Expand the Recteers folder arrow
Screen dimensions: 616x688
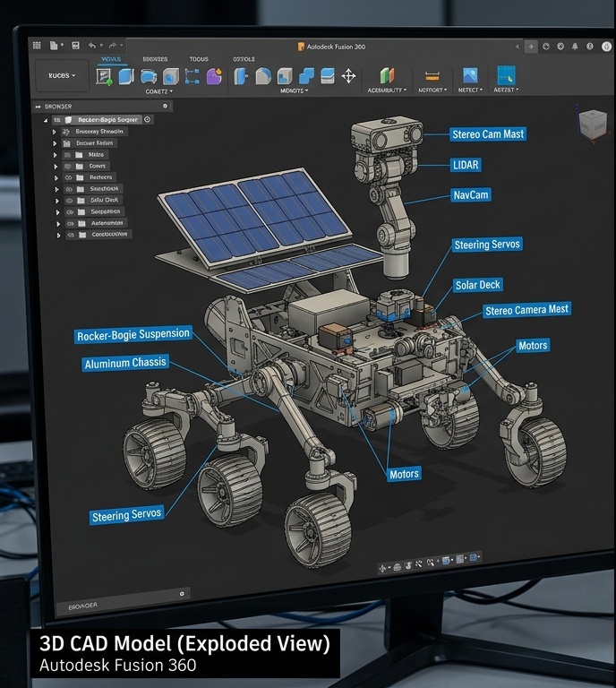pyautogui.click(x=56, y=177)
